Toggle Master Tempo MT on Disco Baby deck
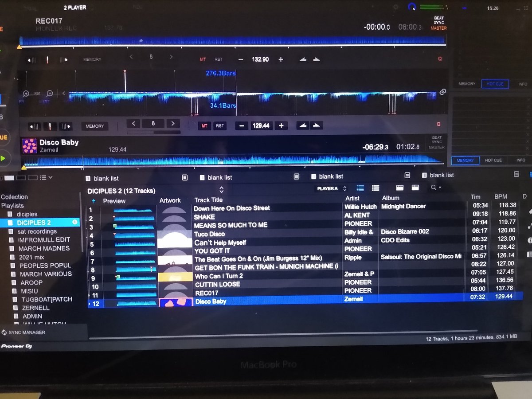Image resolution: width=532 pixels, height=399 pixels. point(204,126)
